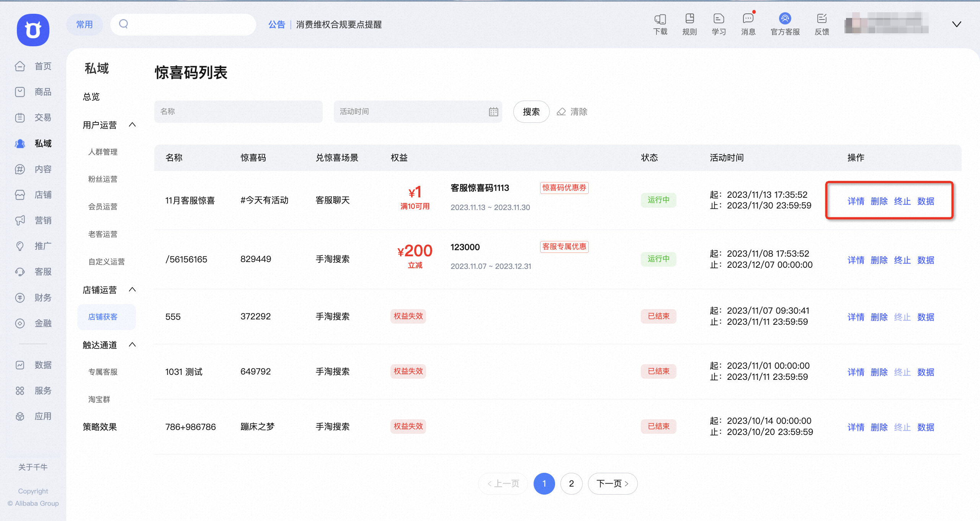
Task: Click the top search input box
Action: tap(183, 24)
